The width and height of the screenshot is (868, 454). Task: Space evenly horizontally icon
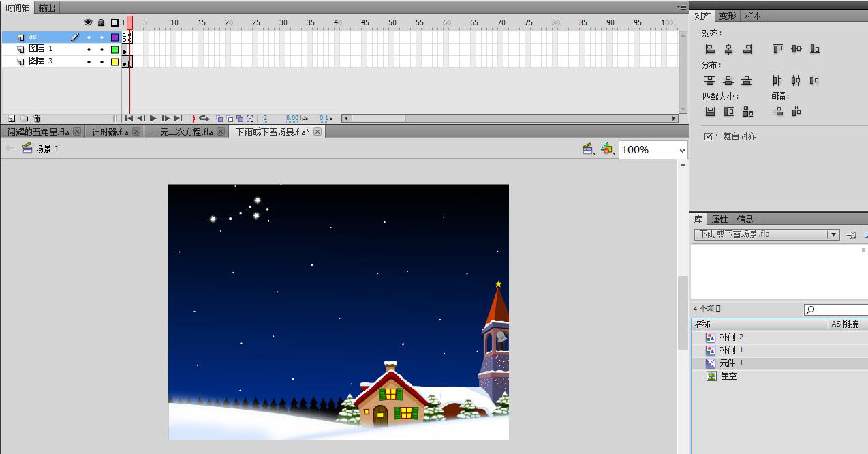796,112
